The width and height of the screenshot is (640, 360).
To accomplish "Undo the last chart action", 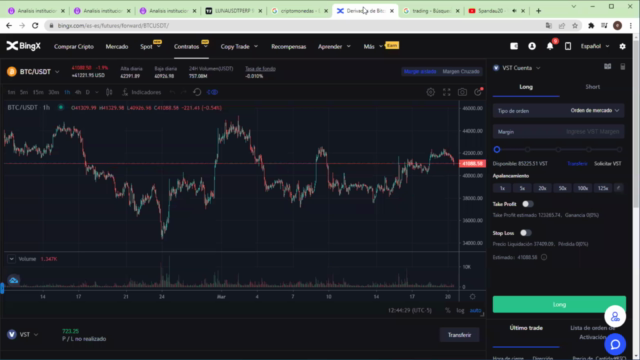I will (x=172, y=92).
